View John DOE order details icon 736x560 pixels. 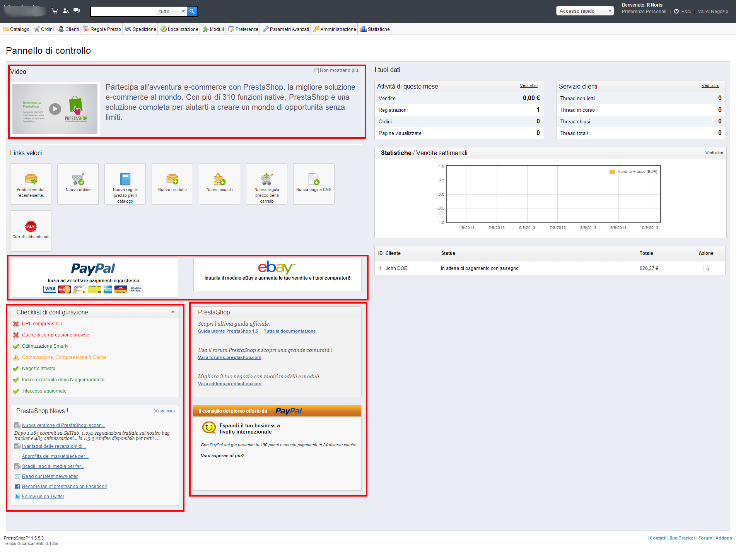tap(706, 268)
